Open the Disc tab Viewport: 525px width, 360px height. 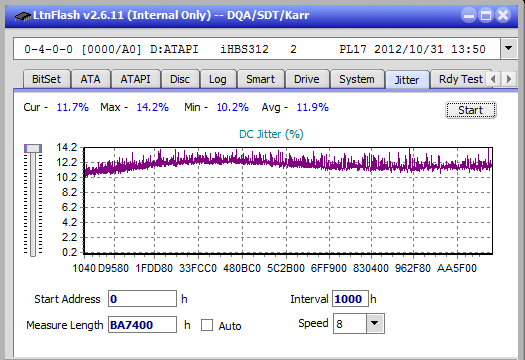180,79
